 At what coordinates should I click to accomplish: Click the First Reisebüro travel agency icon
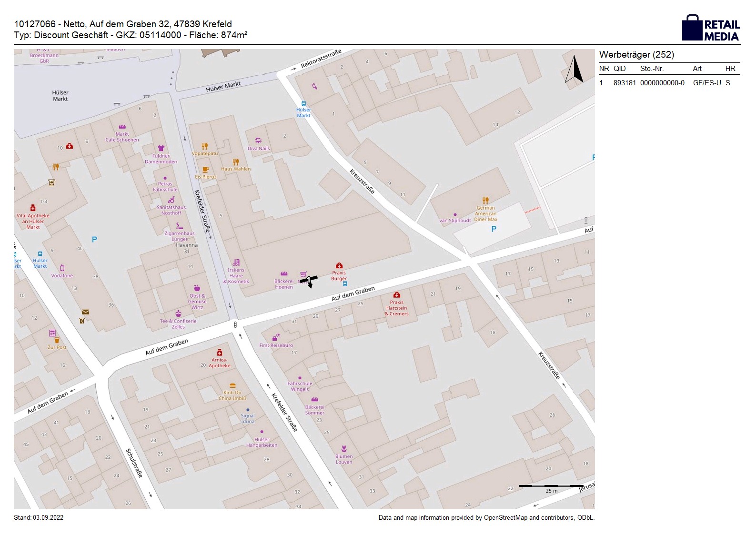coord(276,337)
